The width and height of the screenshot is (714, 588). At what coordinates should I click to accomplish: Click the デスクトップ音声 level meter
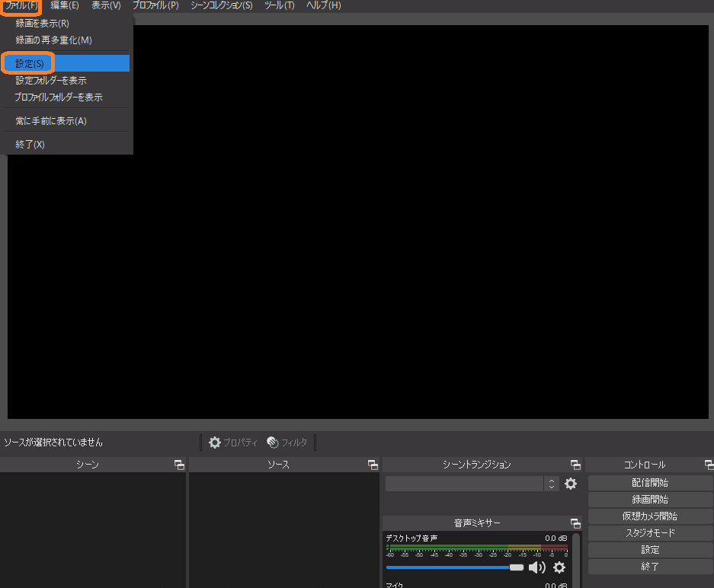[477, 548]
